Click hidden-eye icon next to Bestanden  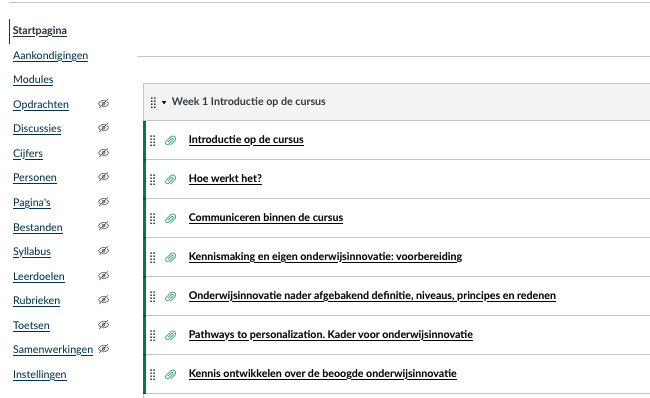pyautogui.click(x=103, y=226)
